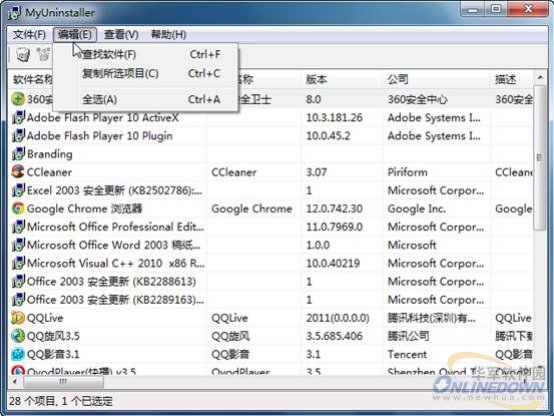
Task: Click the MyUninstaller title bar icon
Action: pyautogui.click(x=14, y=13)
